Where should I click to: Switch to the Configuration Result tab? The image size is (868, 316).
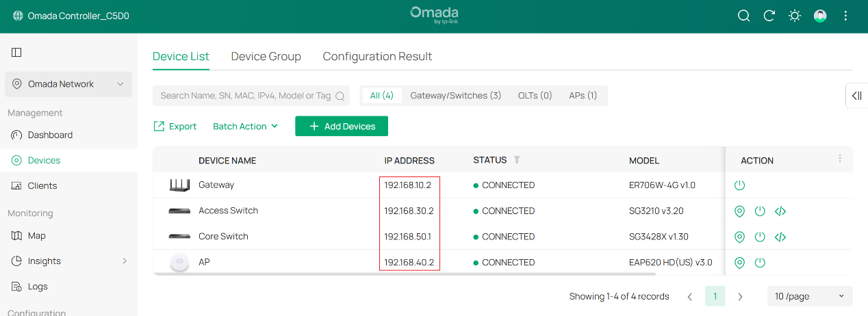pos(377,56)
